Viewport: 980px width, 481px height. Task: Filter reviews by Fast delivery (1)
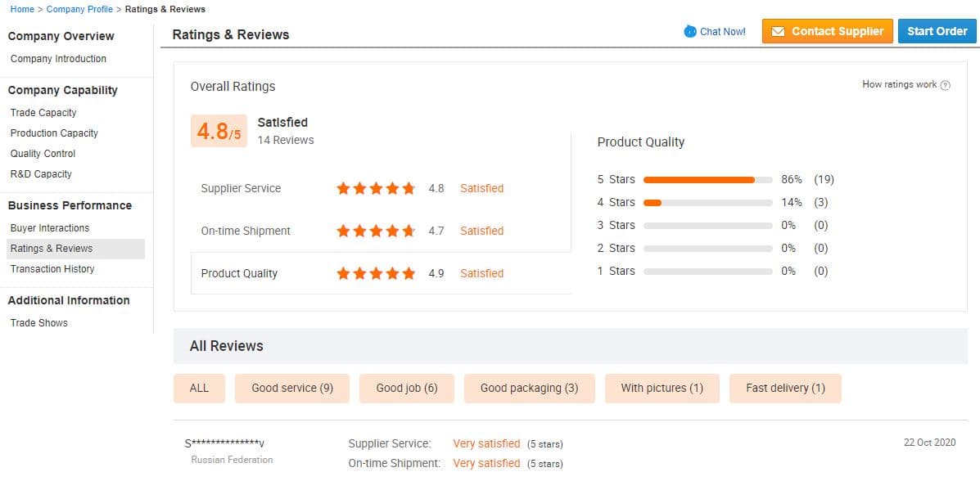click(x=785, y=389)
